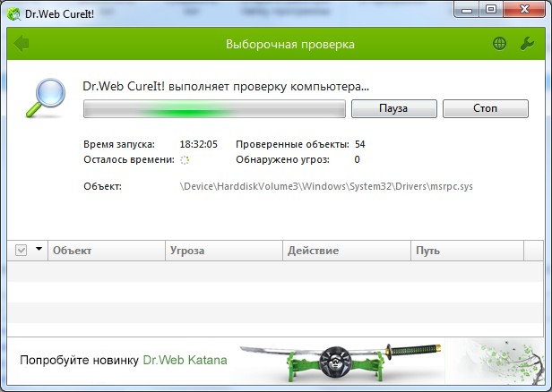552x392 pixels.
Task: Click the katana sword banner image
Action: click(x=340, y=362)
